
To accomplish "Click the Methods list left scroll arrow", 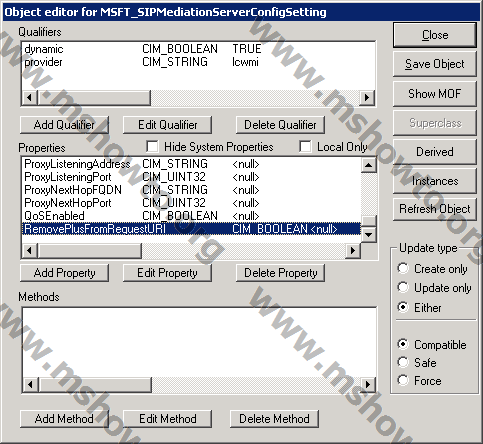I will pyautogui.click(x=30, y=384).
